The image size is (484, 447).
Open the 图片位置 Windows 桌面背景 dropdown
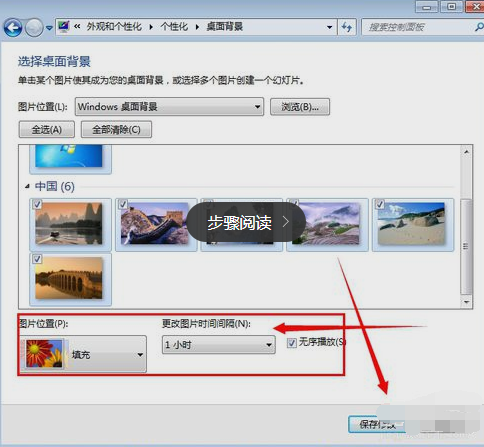click(x=169, y=107)
